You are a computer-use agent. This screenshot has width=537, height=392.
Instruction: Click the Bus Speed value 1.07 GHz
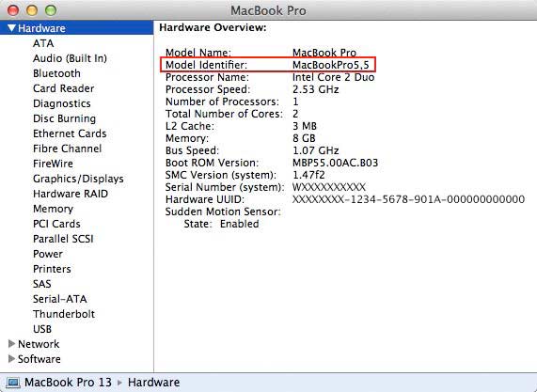pos(315,150)
